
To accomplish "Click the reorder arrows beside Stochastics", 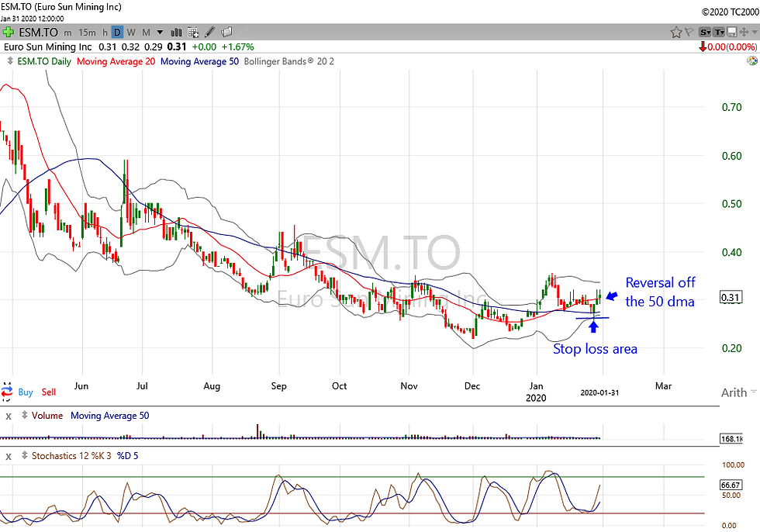I will pyautogui.click(x=24, y=455).
